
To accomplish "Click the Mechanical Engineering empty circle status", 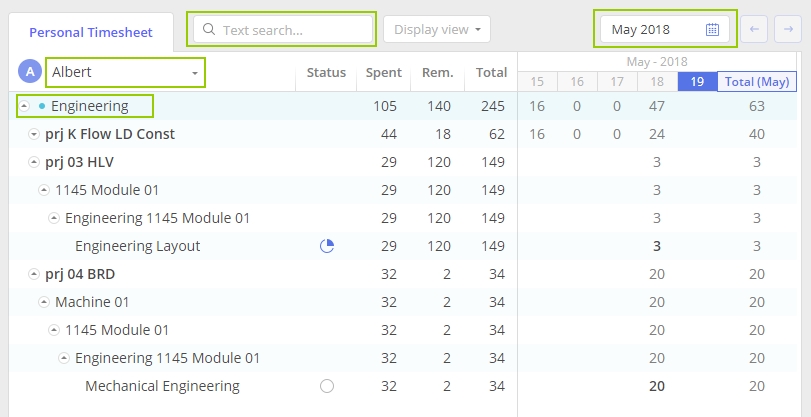I will 327,386.
